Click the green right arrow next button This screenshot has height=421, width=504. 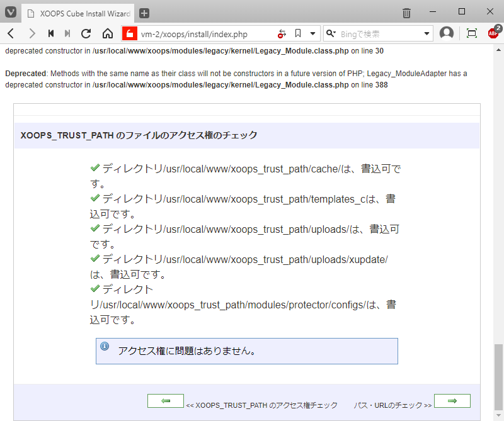[x=452, y=401]
